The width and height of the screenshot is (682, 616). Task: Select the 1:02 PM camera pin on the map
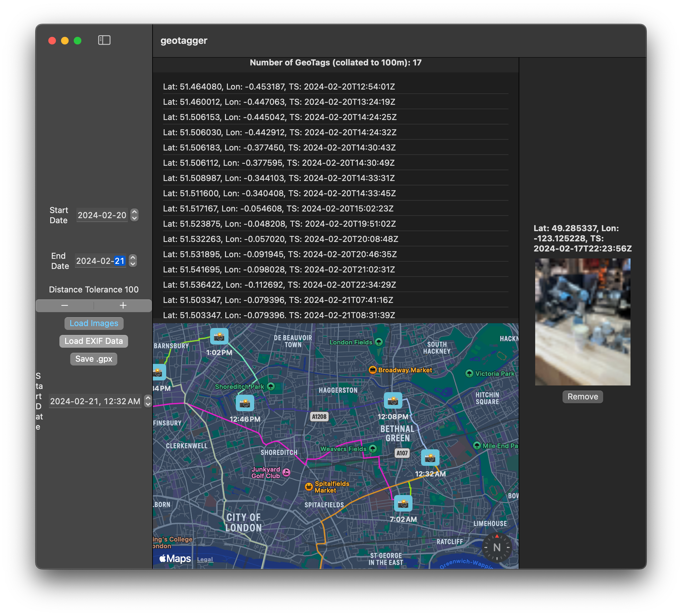pyautogui.click(x=219, y=336)
